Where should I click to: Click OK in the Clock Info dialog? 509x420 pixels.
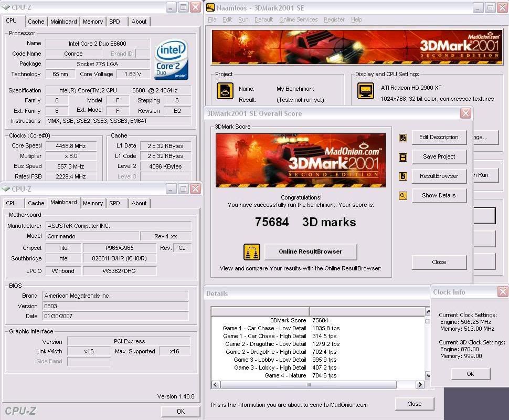(x=470, y=374)
